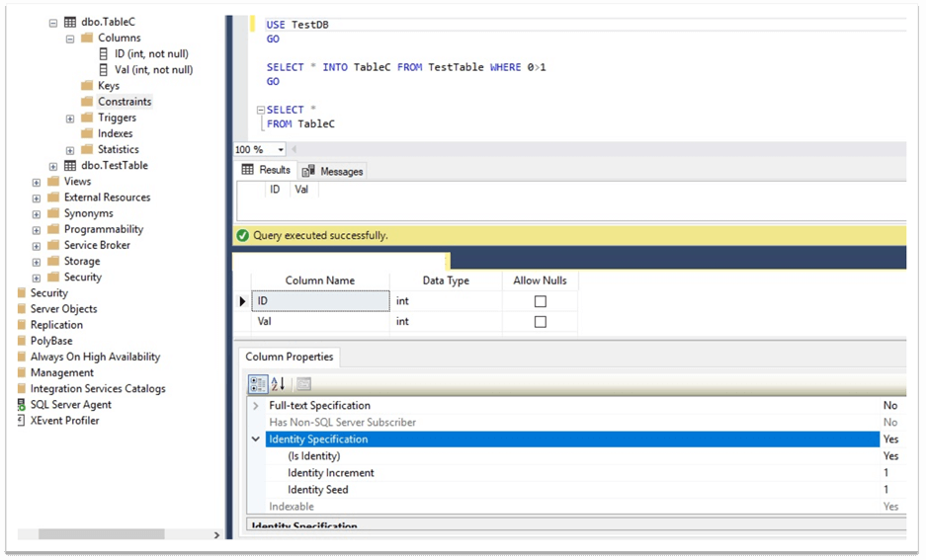Click the green query success icon
The width and height of the screenshot is (926, 560).
coord(242,236)
